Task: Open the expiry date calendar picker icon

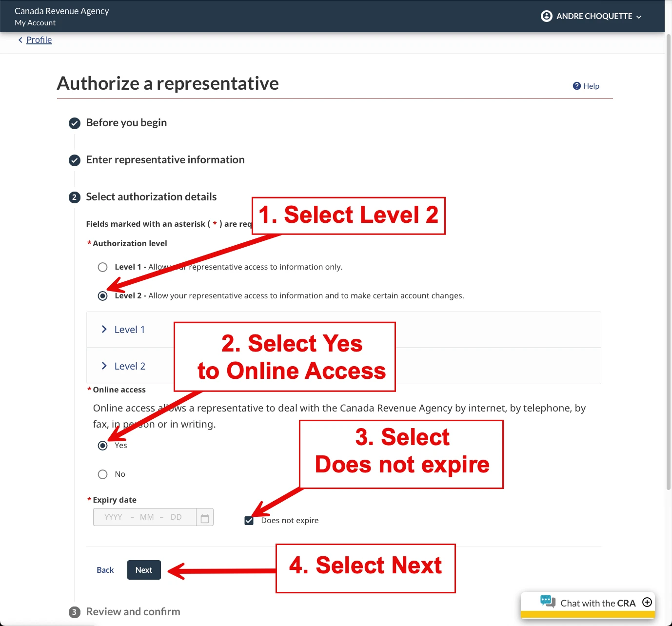Action: [205, 518]
